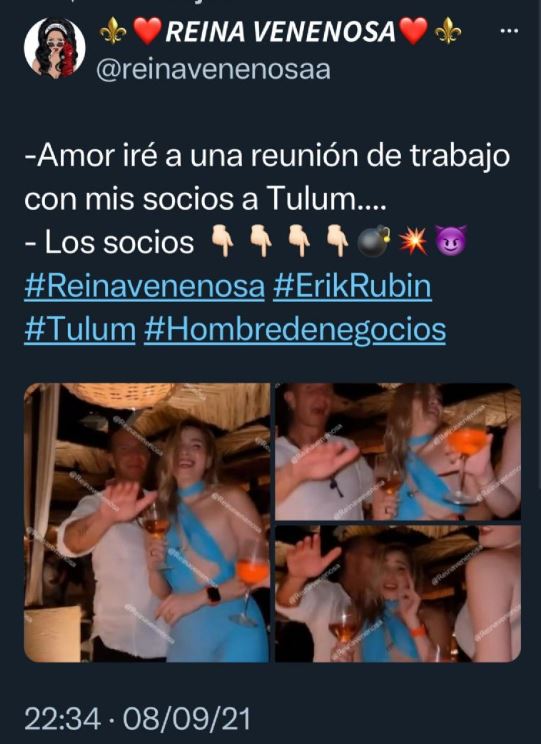Open the #Hombredenegocios hashtag
The width and height of the screenshot is (541, 744).
(x=295, y=330)
